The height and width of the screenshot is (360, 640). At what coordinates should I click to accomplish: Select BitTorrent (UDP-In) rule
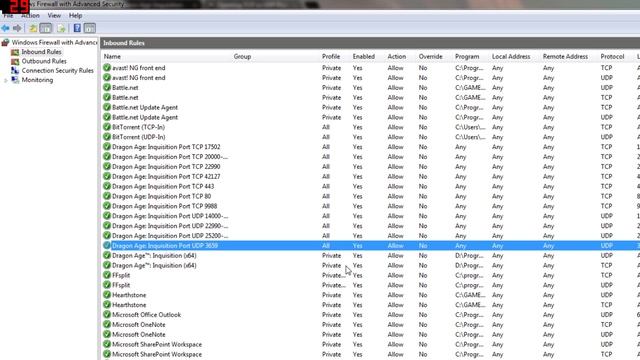139,137
